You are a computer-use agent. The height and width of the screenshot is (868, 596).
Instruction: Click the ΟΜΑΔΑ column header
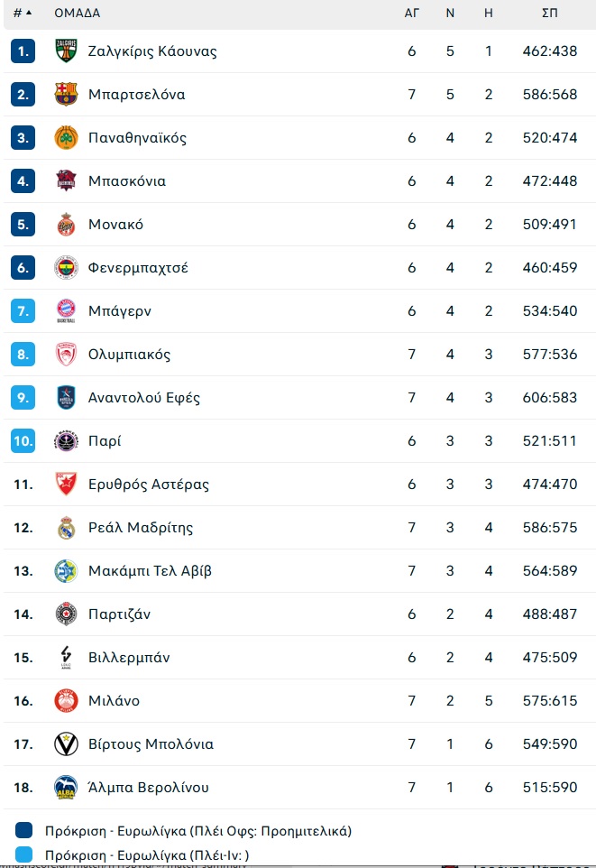pyautogui.click(x=78, y=13)
